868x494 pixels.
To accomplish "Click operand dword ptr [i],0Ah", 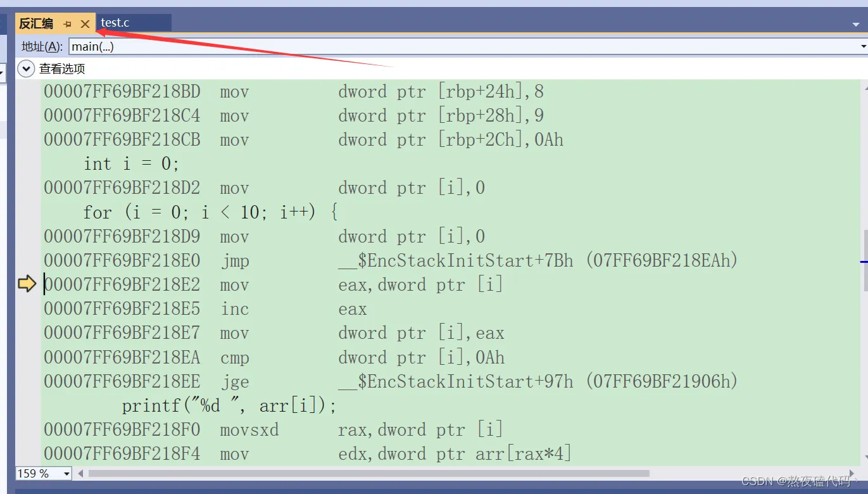I will [x=421, y=358].
